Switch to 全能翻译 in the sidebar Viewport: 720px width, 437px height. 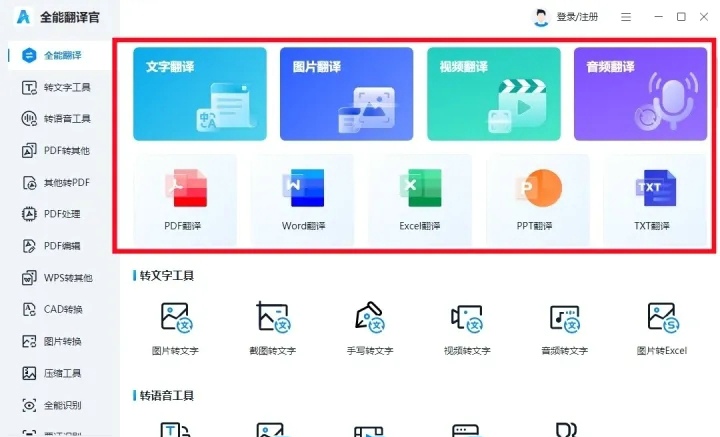60,56
